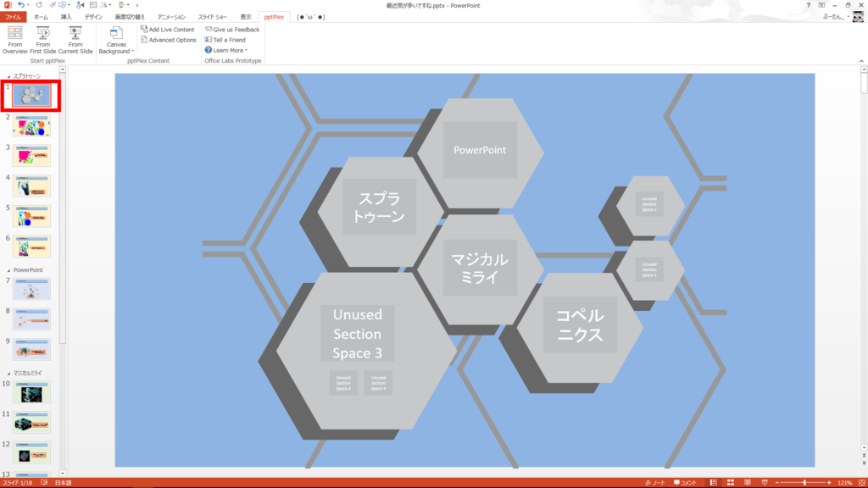Click the 日本語 language indicator

(63, 483)
